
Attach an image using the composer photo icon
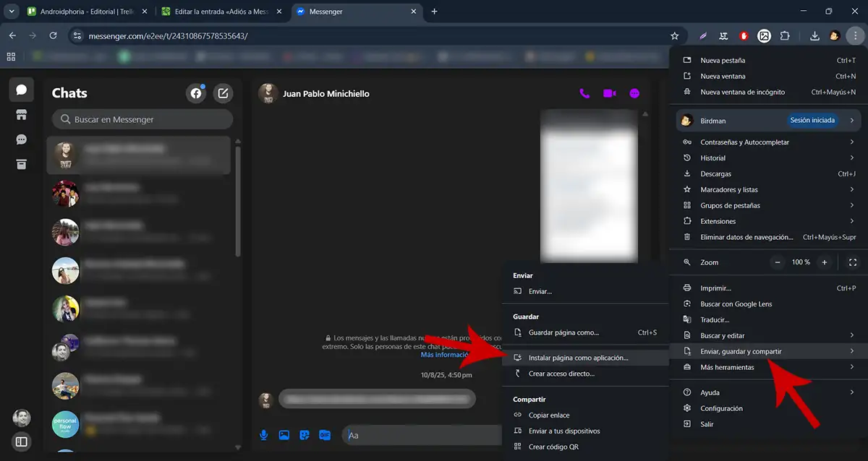click(x=284, y=435)
